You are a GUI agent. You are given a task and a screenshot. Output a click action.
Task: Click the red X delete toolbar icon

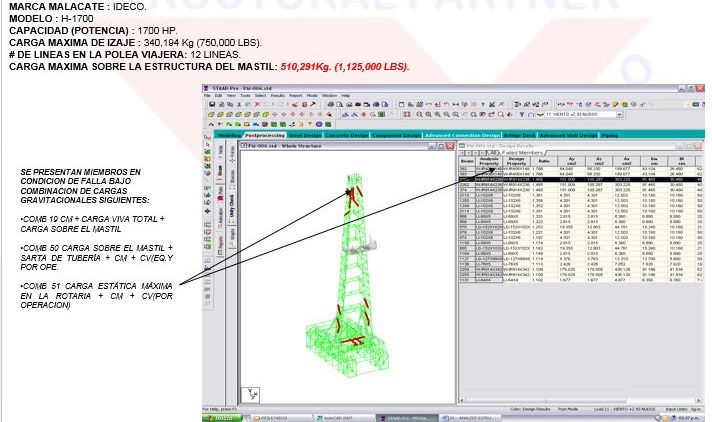pyautogui.click(x=257, y=104)
